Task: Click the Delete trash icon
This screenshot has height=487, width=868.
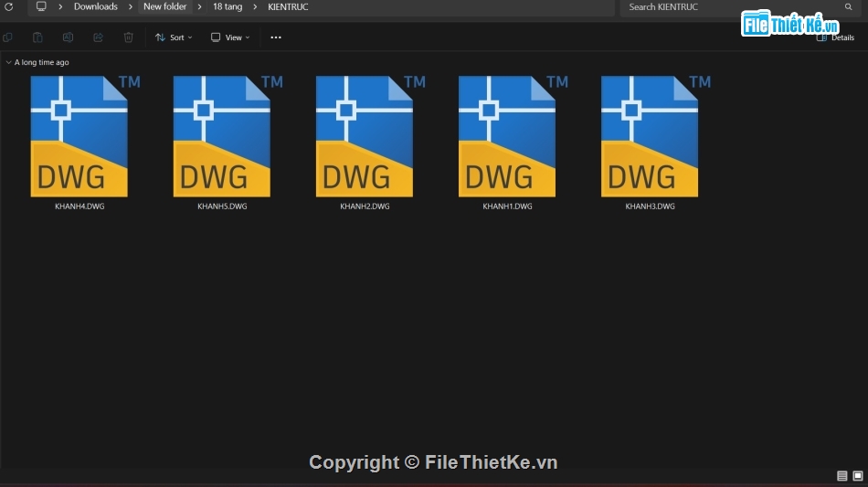Action: click(x=129, y=37)
